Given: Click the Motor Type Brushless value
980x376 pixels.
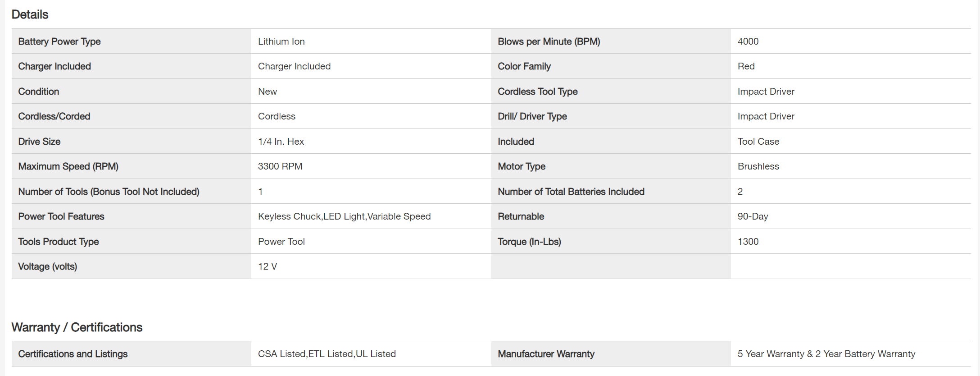Looking at the screenshot, I should [x=758, y=166].
